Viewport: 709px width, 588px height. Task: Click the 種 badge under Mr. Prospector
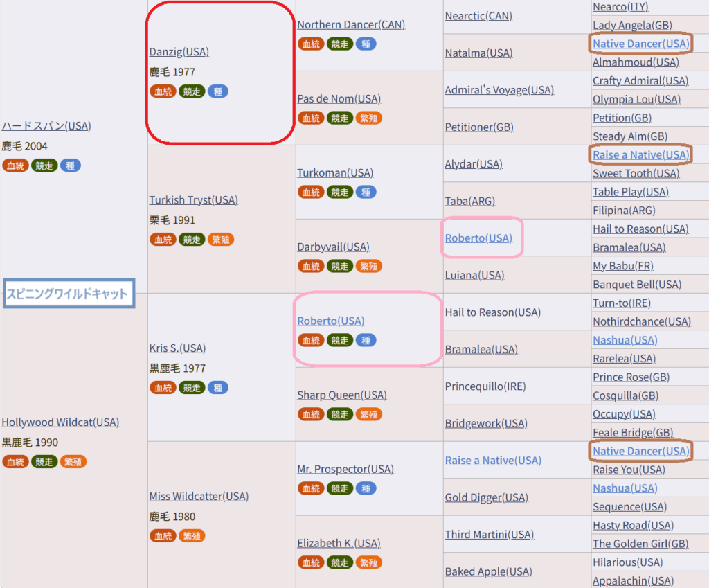click(366, 488)
